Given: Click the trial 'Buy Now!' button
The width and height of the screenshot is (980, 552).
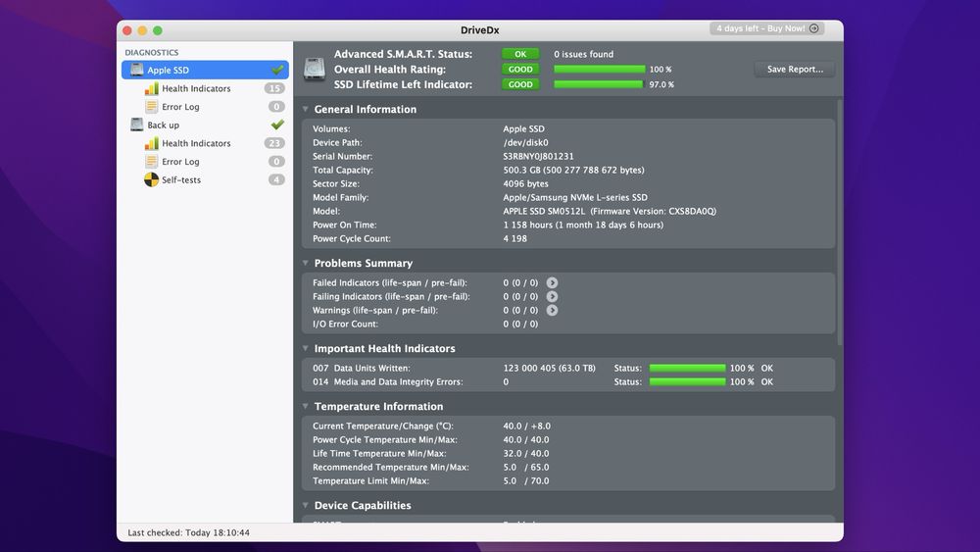Looking at the screenshot, I should (x=767, y=28).
